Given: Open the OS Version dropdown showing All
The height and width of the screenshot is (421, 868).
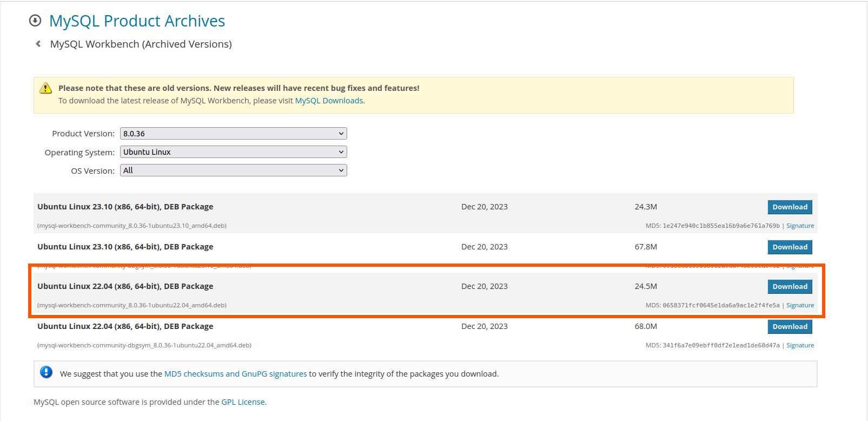Looking at the screenshot, I should (x=233, y=170).
